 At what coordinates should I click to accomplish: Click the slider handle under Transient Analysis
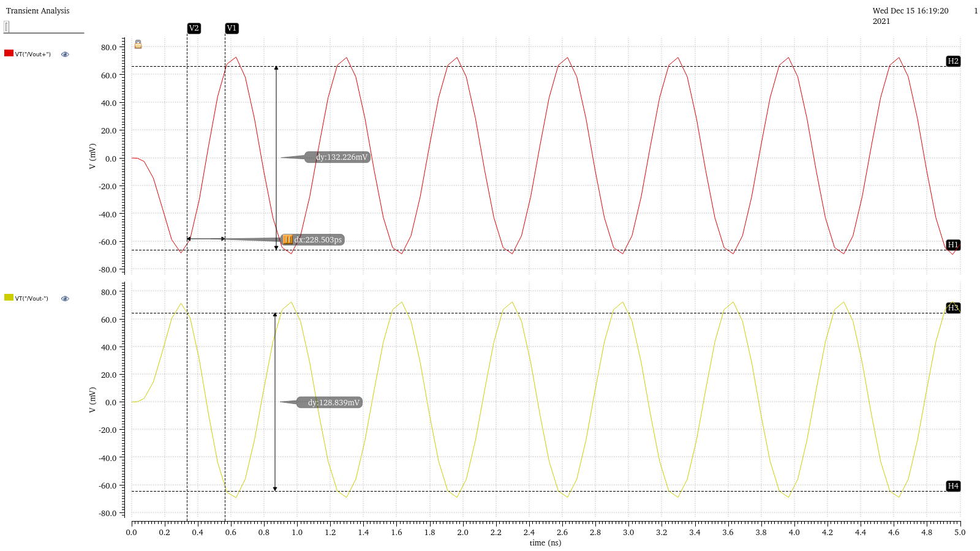click(x=7, y=27)
